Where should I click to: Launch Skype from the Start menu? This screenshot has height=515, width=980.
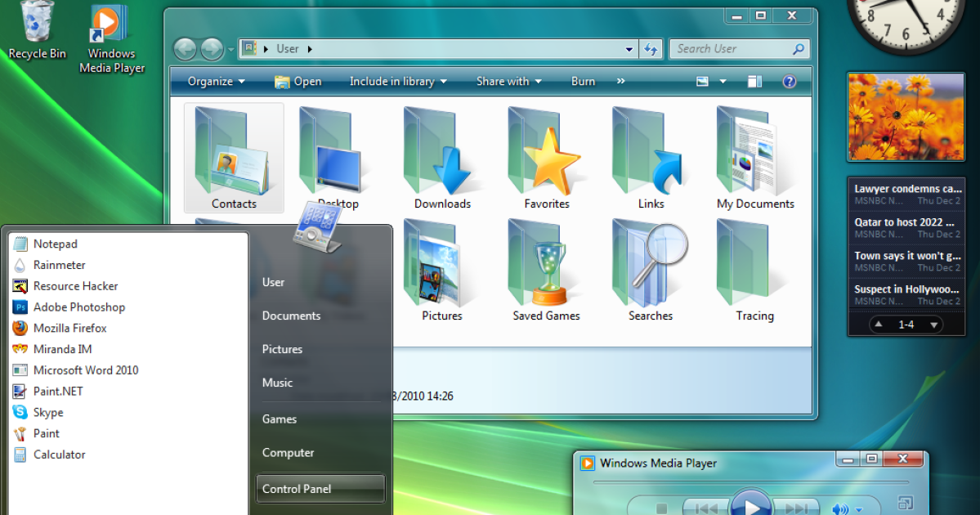coord(48,413)
